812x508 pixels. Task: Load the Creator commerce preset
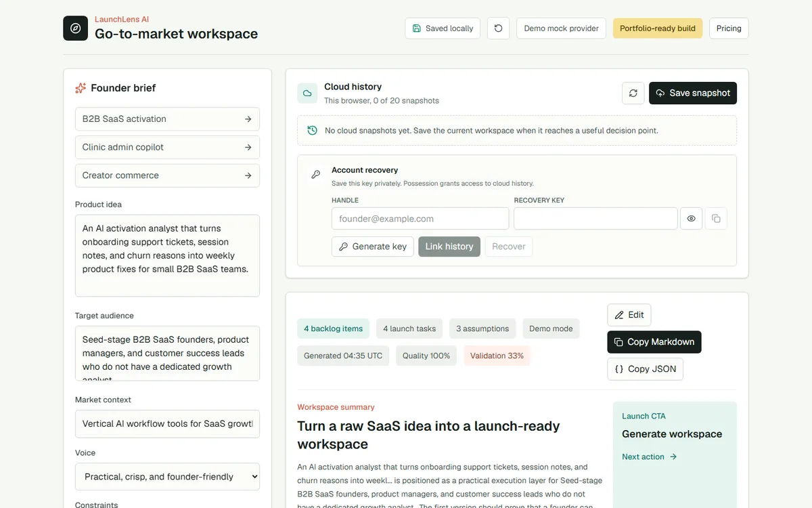click(x=167, y=175)
